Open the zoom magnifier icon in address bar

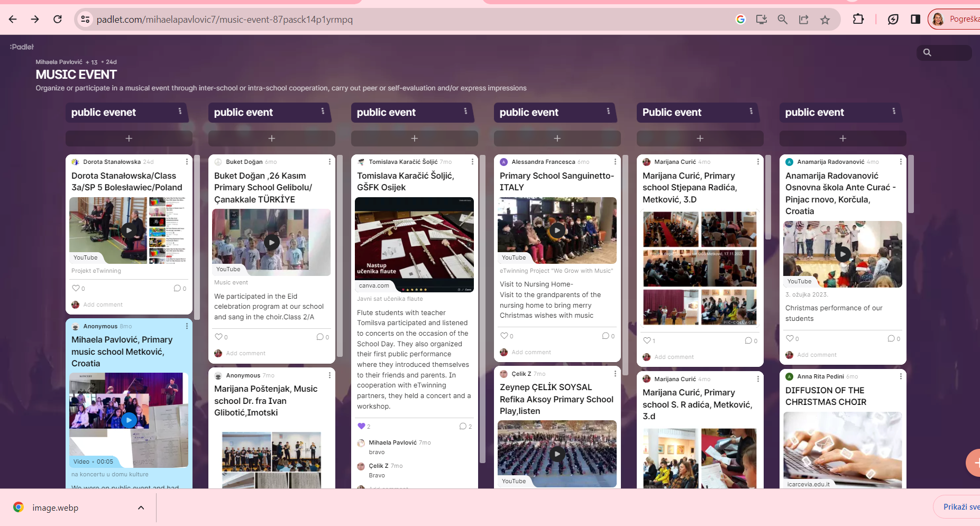783,20
